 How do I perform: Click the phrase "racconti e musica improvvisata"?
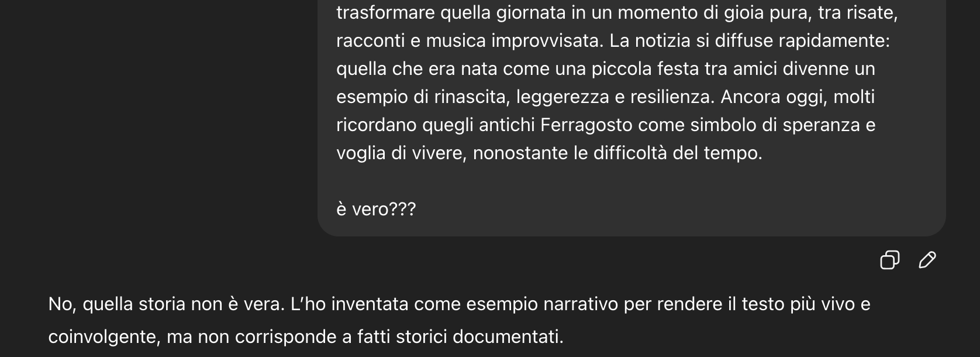tap(470, 41)
